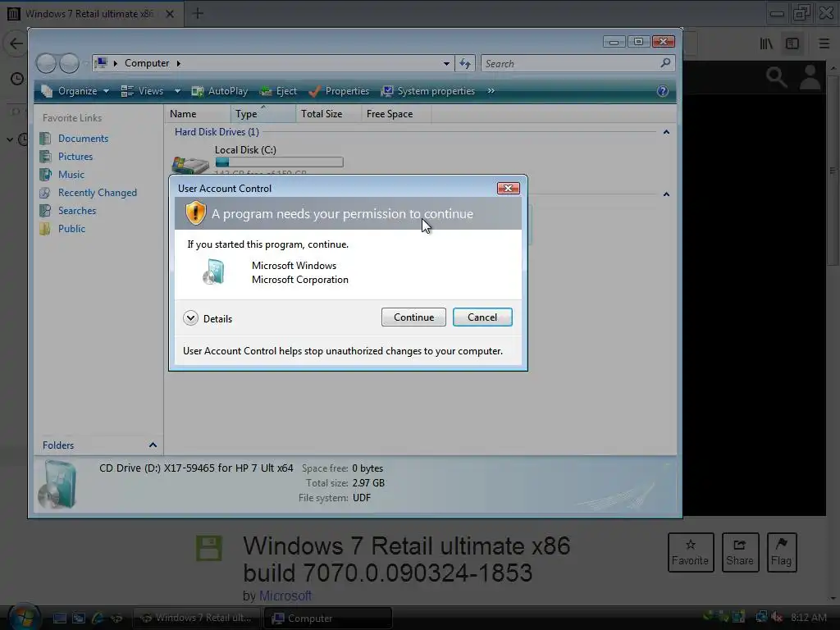Screen dimensions: 840x630
Task: Open Properties from the toolbar
Action: tap(339, 91)
